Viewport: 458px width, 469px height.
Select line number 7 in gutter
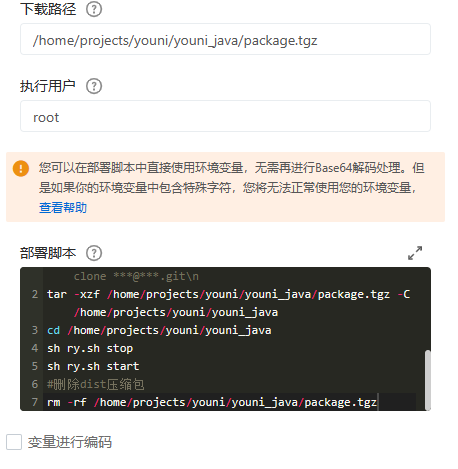click(35, 402)
